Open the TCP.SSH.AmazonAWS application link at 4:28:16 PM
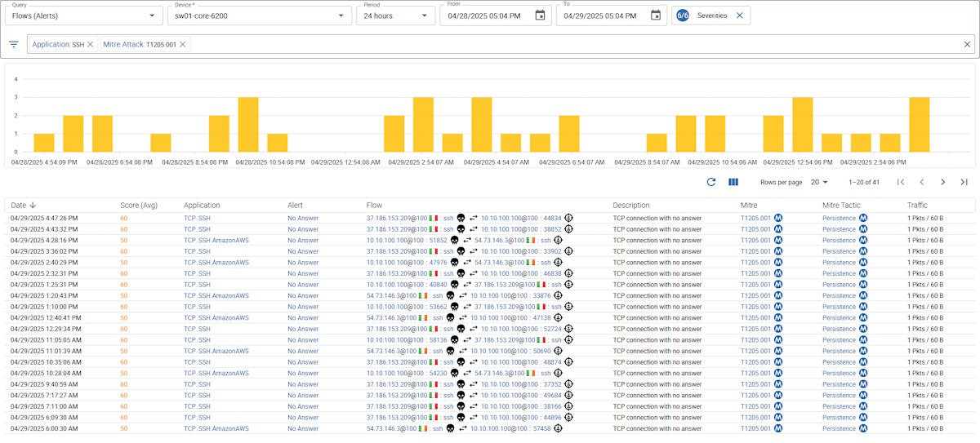980x443 pixels. (x=216, y=241)
